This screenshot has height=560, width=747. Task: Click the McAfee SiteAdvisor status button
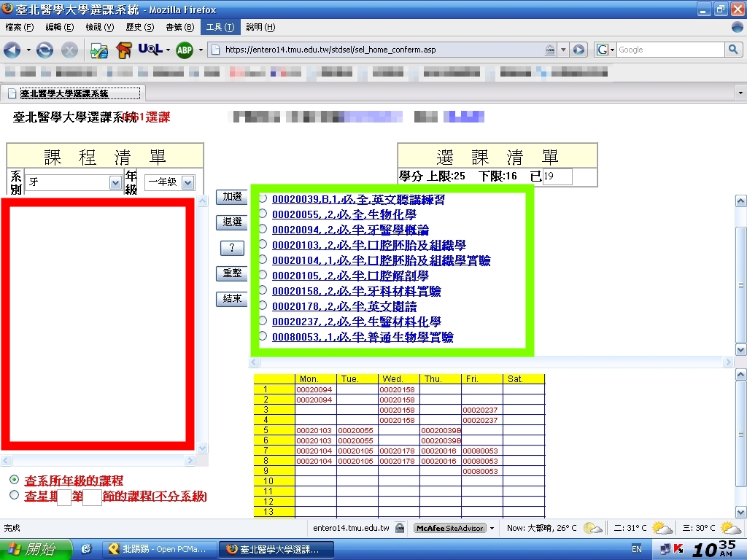[x=450, y=528]
